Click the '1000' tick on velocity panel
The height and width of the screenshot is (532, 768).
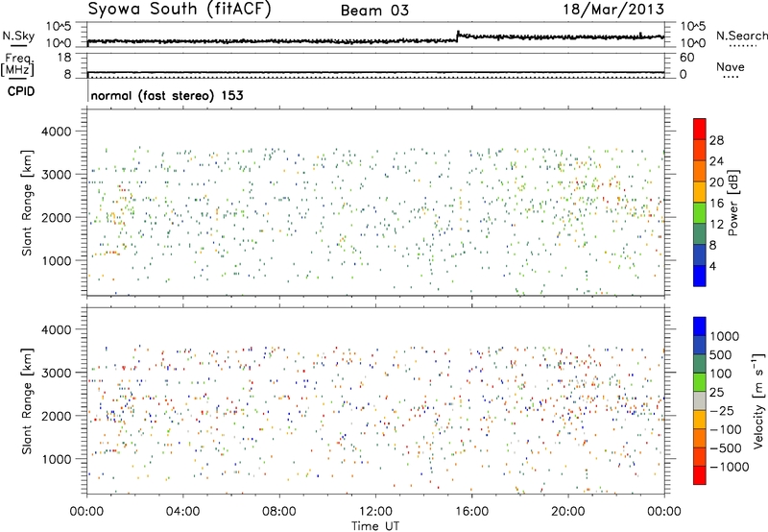tap(57, 459)
